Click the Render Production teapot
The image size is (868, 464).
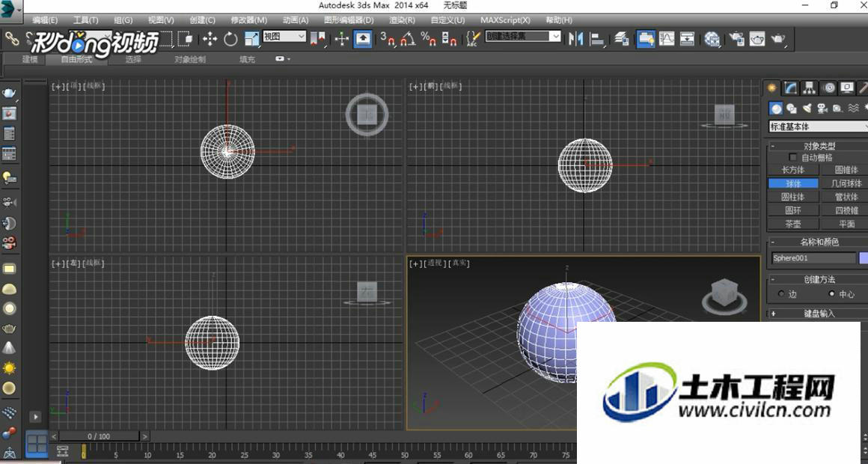tap(777, 39)
